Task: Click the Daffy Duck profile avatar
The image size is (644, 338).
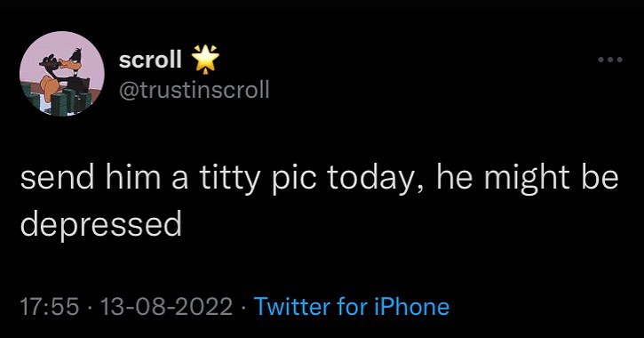Action: pos(62,74)
